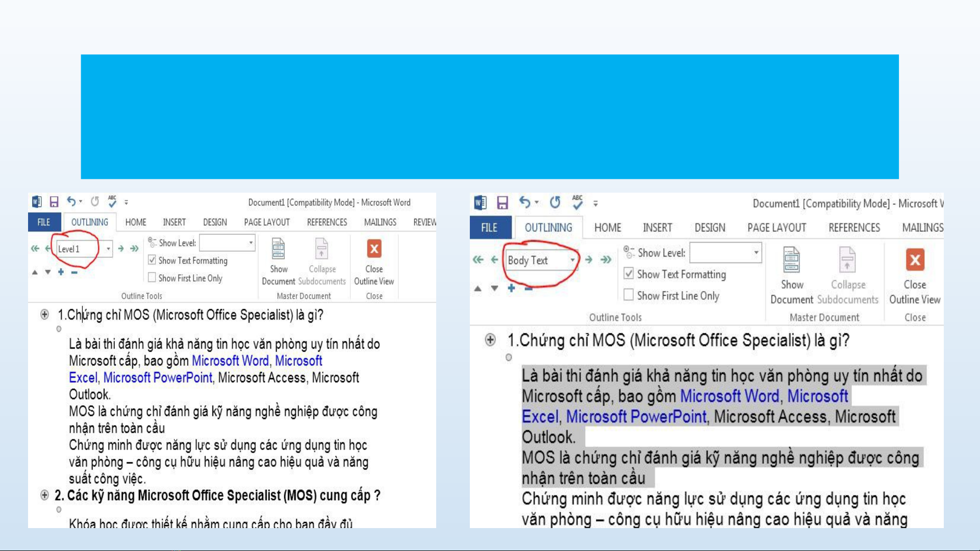Open Quick Access customize arrow, right window
The image size is (980, 551).
pyautogui.click(x=595, y=203)
